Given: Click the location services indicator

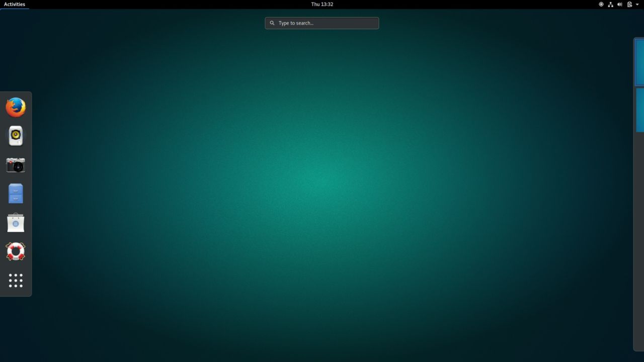Looking at the screenshot, I should 601,4.
